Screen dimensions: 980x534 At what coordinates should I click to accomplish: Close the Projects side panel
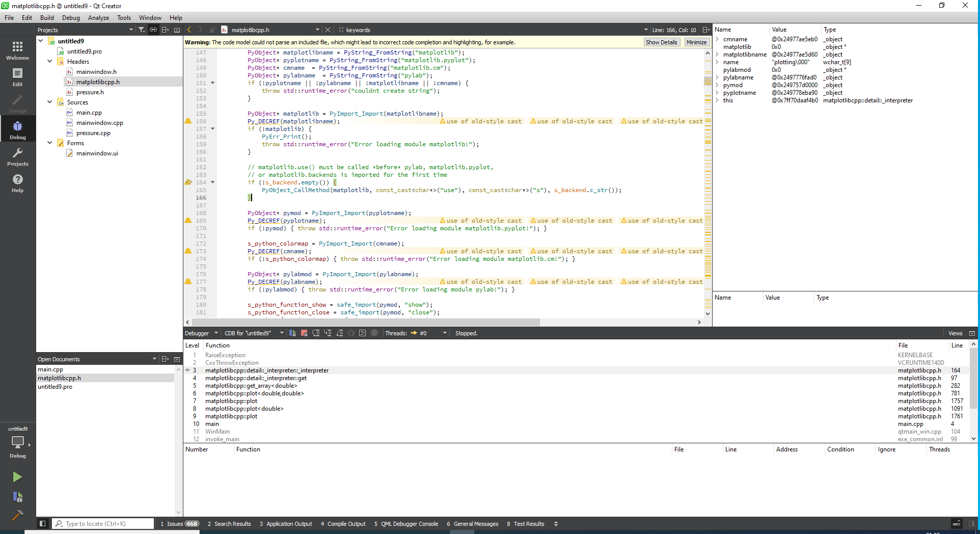pyautogui.click(x=177, y=30)
